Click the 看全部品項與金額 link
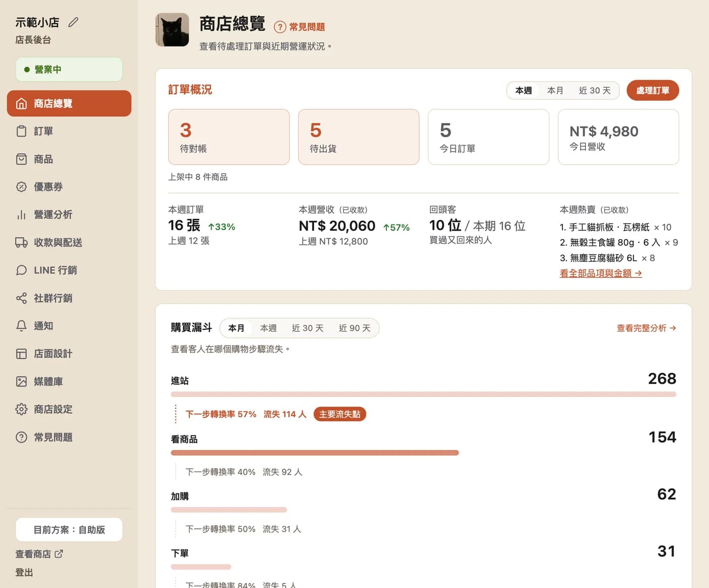 pyautogui.click(x=601, y=273)
